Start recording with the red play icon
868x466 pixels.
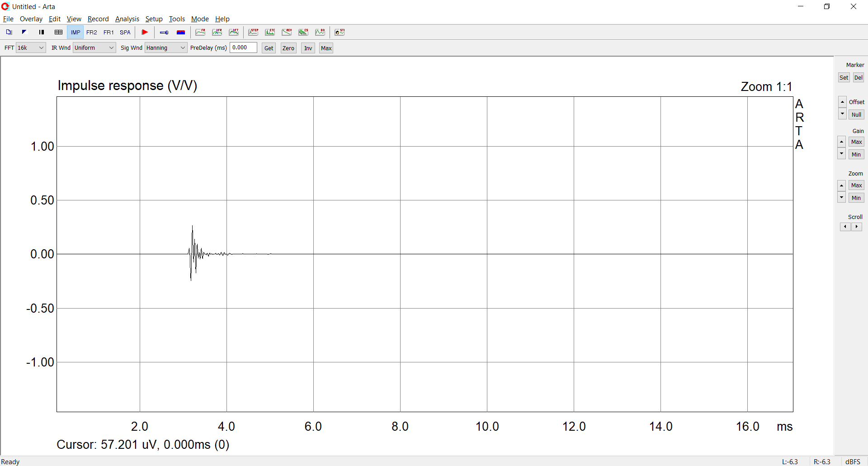tap(145, 32)
